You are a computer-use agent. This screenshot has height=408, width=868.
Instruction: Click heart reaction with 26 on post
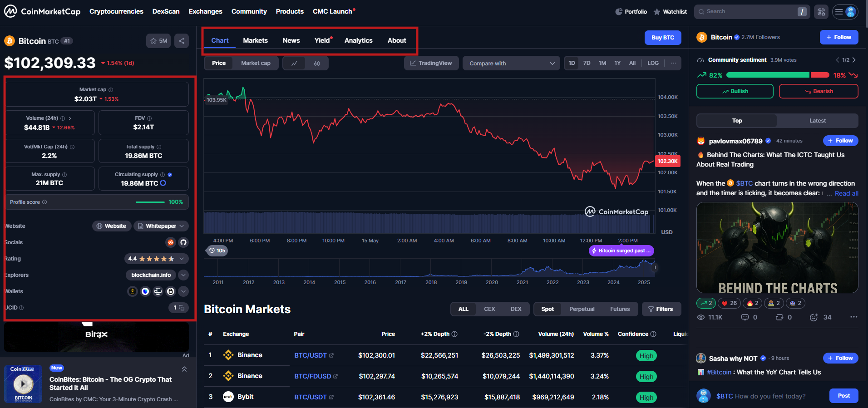tap(730, 303)
